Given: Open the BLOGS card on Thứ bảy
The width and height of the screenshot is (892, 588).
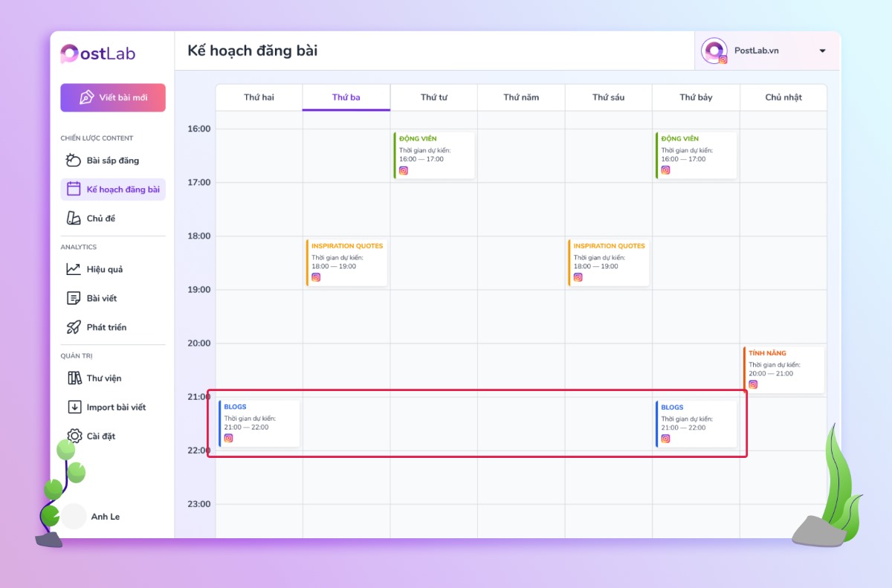Looking at the screenshot, I should (696, 424).
